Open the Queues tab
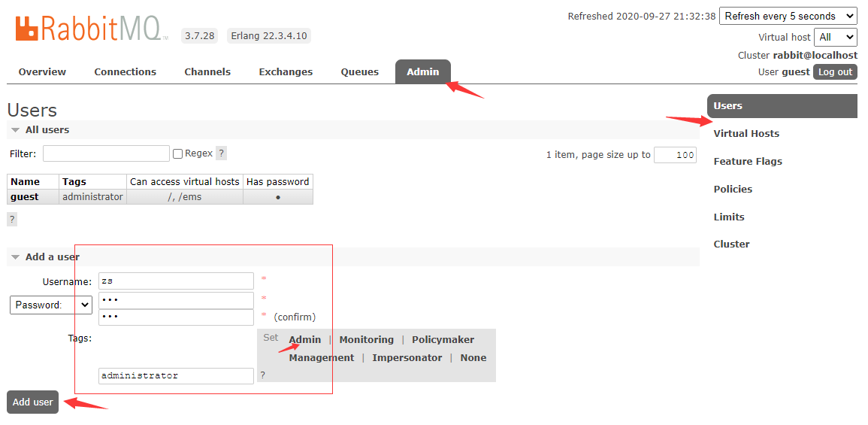The image size is (868, 425). pyautogui.click(x=360, y=71)
